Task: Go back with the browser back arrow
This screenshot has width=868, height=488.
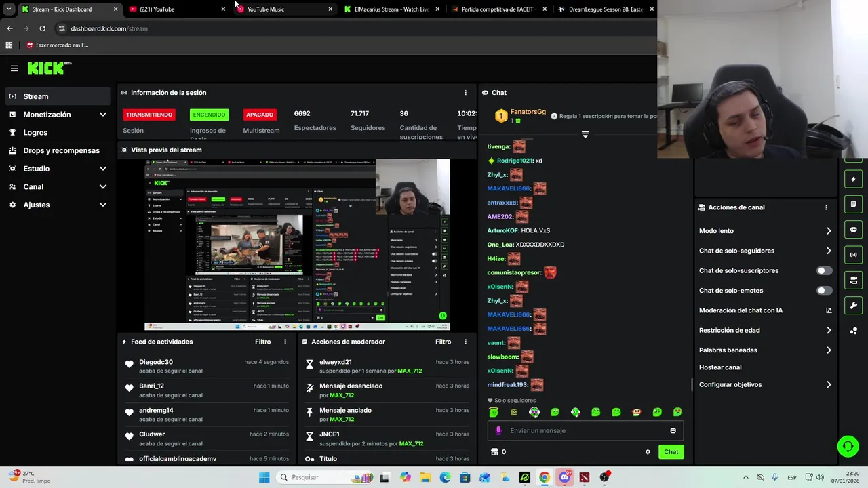Action: (x=9, y=28)
